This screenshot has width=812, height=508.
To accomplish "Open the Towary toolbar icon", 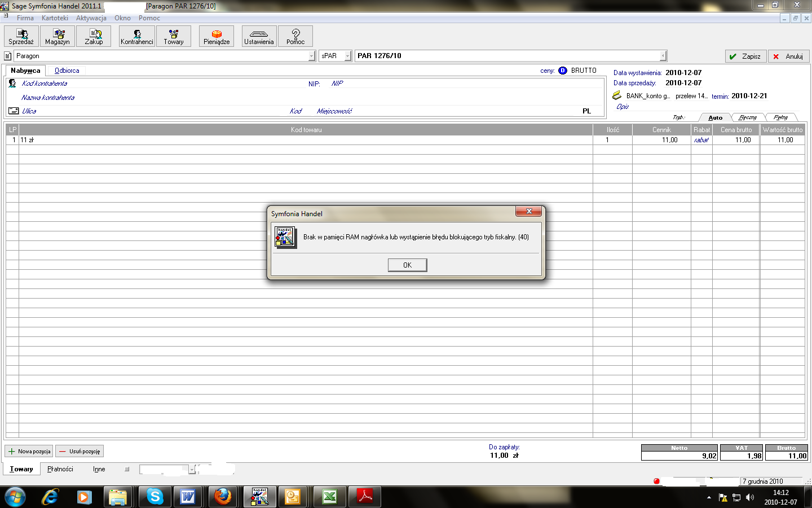I will pos(174,36).
